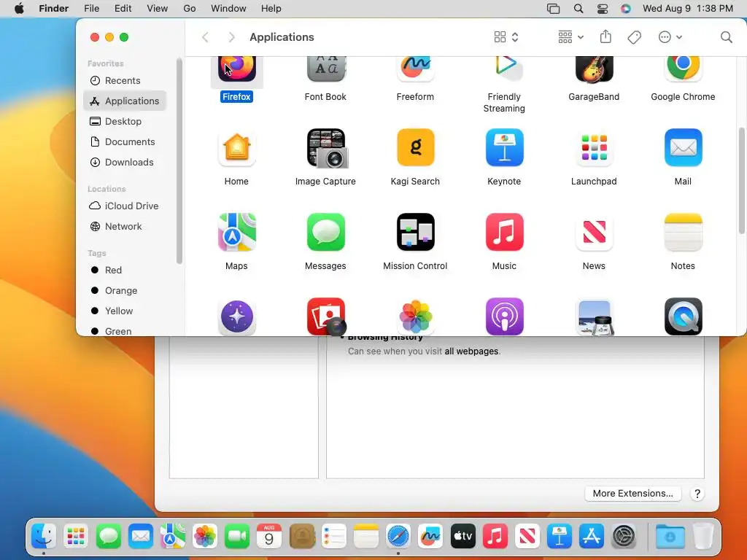
Task: Open Mail in the Applications folder
Action: 683,148
